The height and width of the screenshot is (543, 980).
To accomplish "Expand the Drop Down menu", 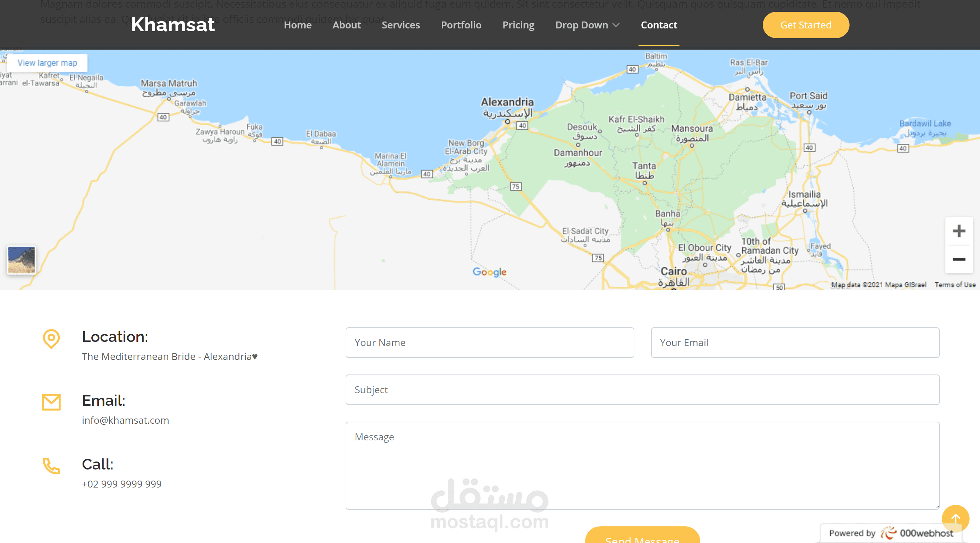I will [x=587, y=25].
